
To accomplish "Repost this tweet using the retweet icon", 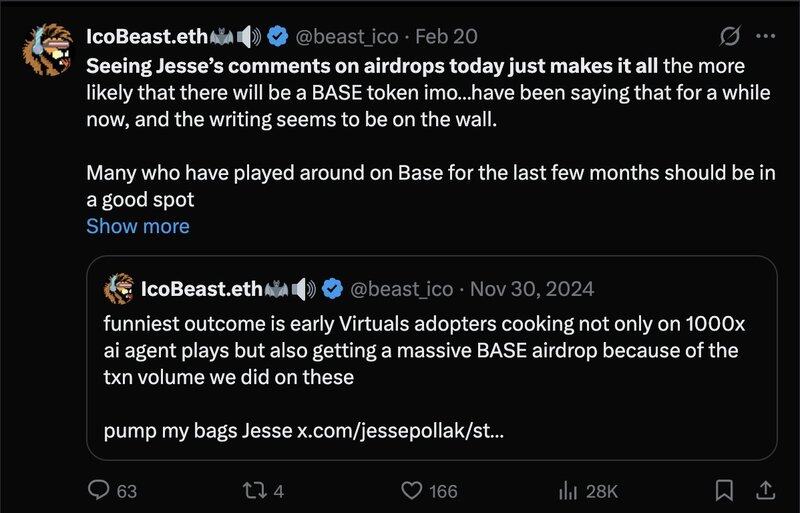I will 254,491.
